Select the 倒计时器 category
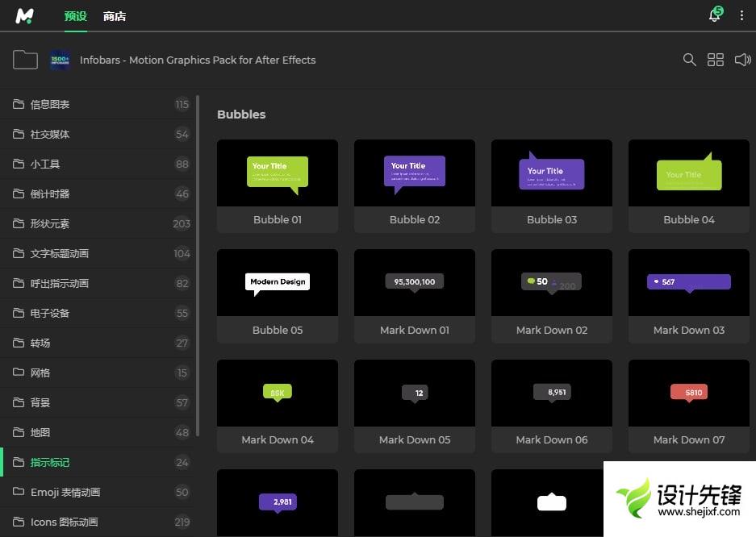 point(50,194)
